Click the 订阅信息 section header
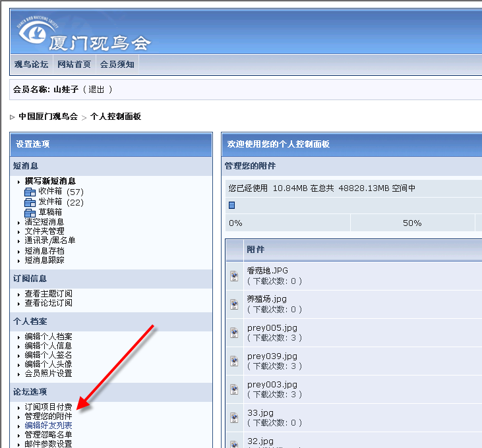This screenshot has height=448, width=482. [30, 279]
